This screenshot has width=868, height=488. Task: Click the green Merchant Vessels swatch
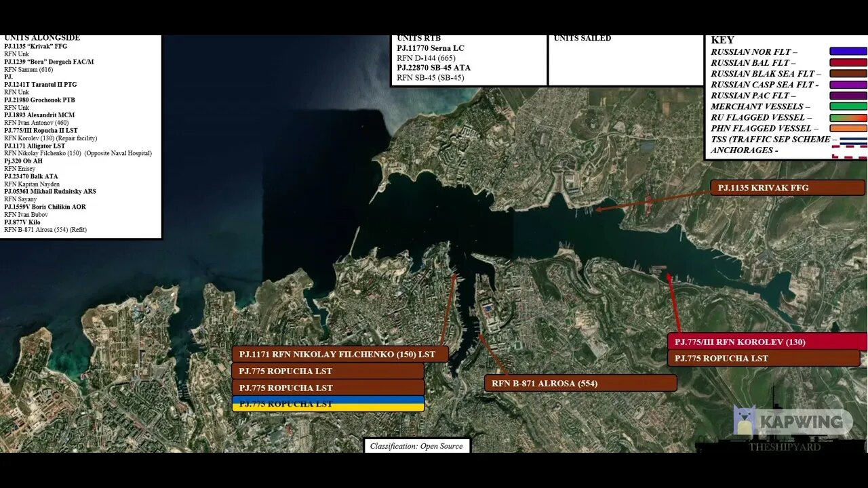click(x=848, y=106)
